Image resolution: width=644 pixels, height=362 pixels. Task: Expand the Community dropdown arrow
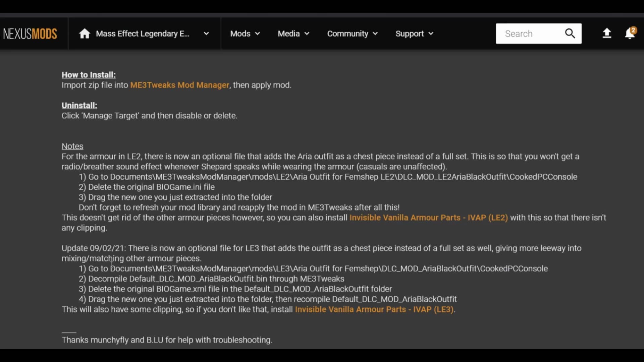pyautogui.click(x=375, y=34)
